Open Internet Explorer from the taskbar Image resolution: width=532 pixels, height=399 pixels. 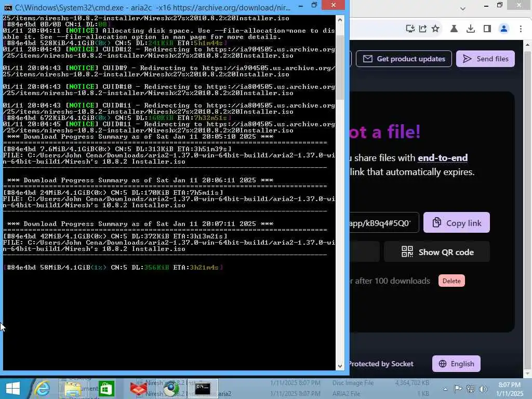pos(43,389)
